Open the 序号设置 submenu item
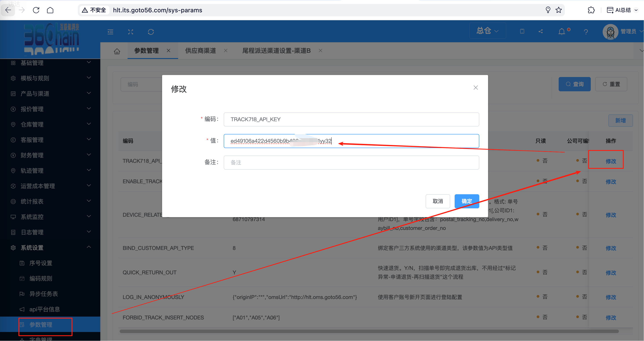The height and width of the screenshot is (341, 644). pos(50,263)
